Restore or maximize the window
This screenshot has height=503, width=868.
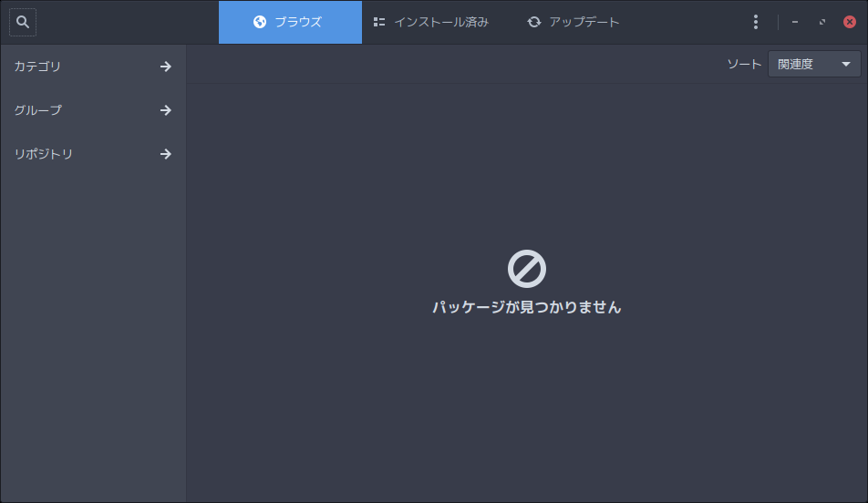pyautogui.click(x=822, y=22)
